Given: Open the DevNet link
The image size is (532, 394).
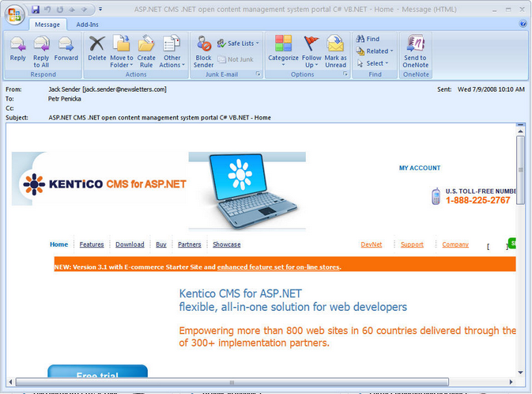Looking at the screenshot, I should tap(372, 244).
